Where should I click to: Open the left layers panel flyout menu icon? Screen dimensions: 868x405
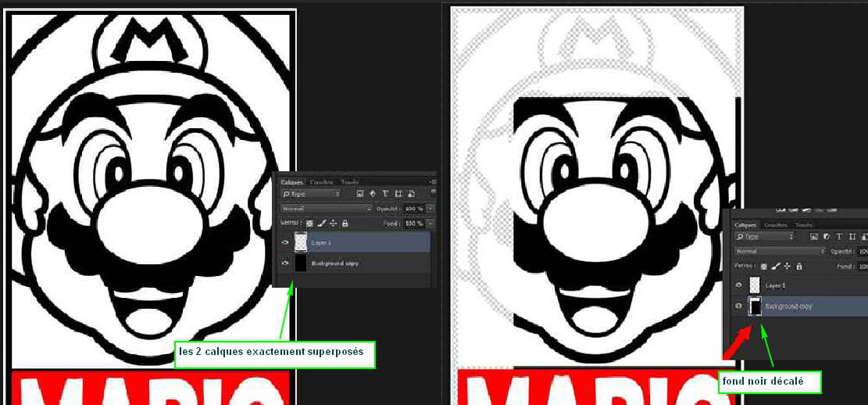[434, 182]
